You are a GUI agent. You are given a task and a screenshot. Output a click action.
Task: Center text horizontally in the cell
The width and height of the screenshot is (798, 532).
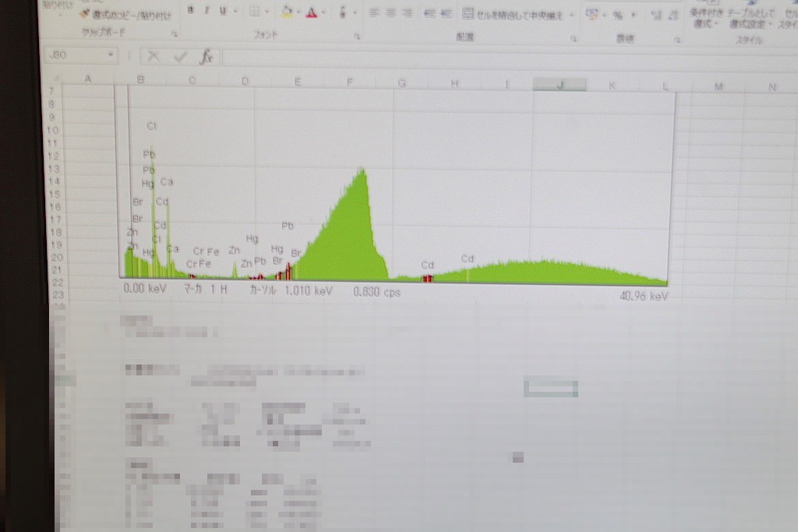tap(391, 13)
